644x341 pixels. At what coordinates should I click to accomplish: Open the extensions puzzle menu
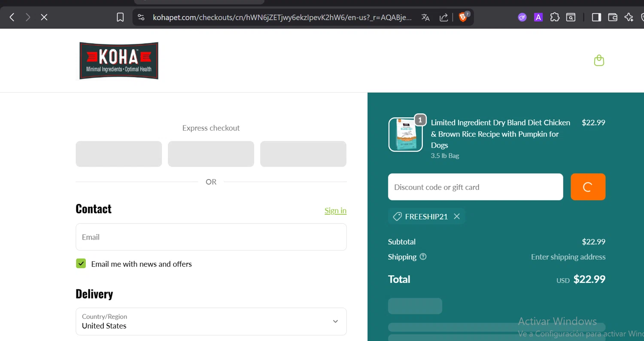555,17
